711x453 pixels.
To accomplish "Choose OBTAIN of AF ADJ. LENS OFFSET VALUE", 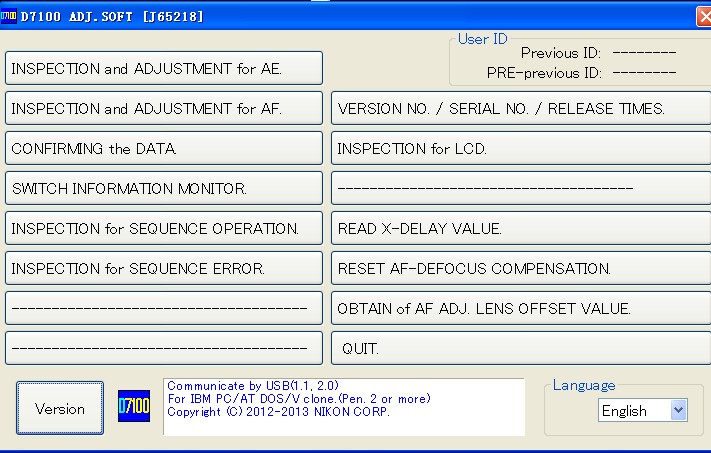I will point(521,308).
